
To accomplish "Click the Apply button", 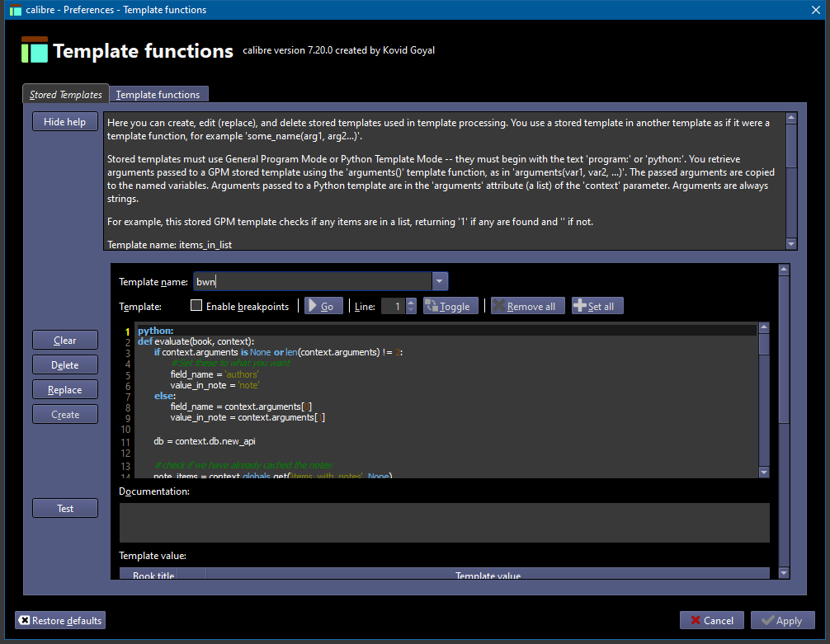I will click(x=782, y=620).
